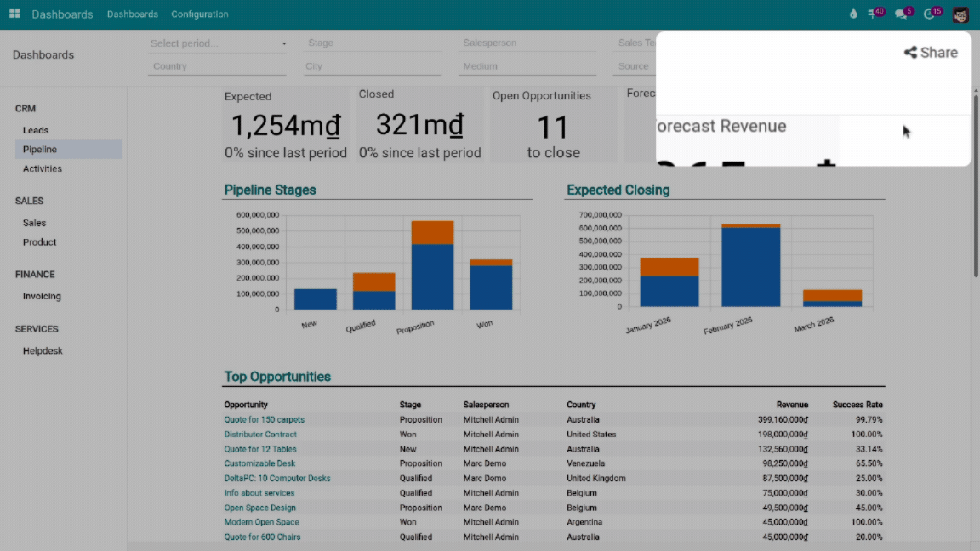Open the user avatar menu
The width and height of the screenshot is (980, 551).
960,14
